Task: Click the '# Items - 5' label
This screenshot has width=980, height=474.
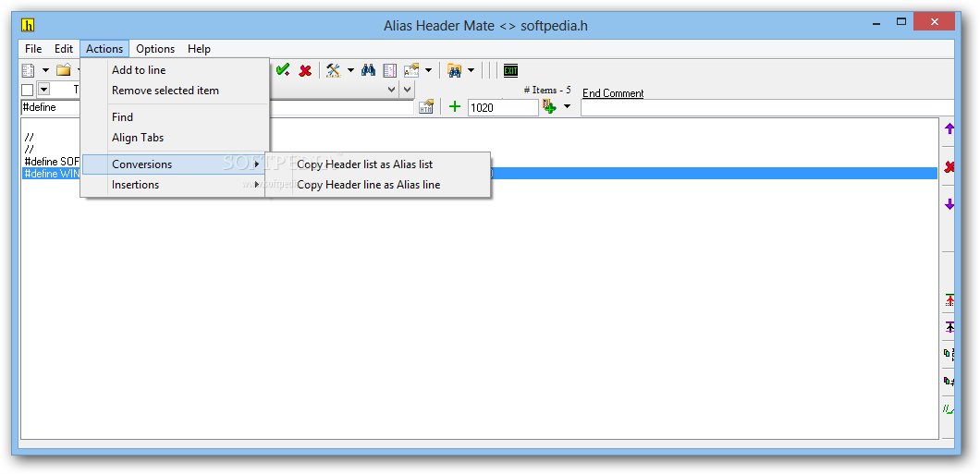Action: pos(547,90)
